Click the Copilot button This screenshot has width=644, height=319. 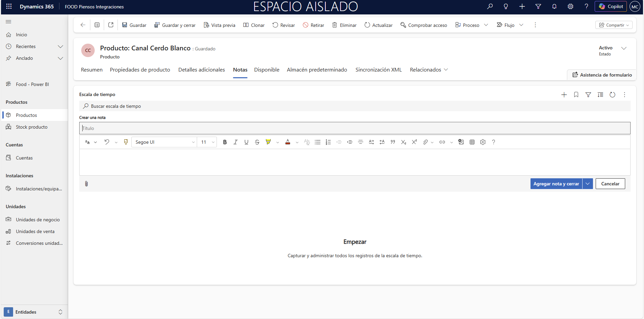pos(610,6)
